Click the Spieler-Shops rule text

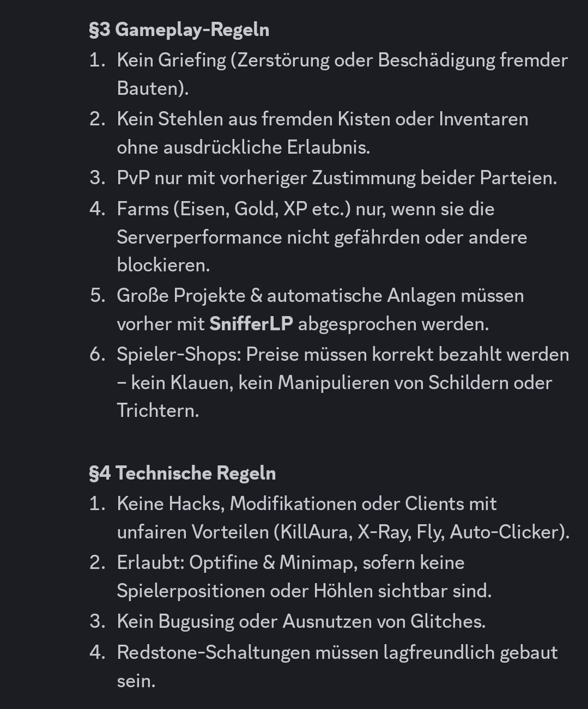tap(342, 354)
